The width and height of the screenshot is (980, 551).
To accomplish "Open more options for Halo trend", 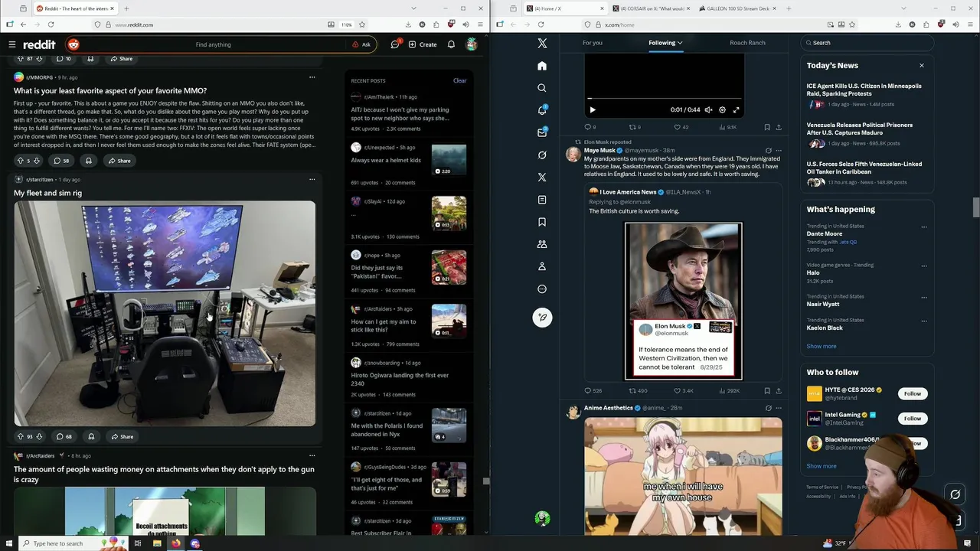I will (924, 266).
